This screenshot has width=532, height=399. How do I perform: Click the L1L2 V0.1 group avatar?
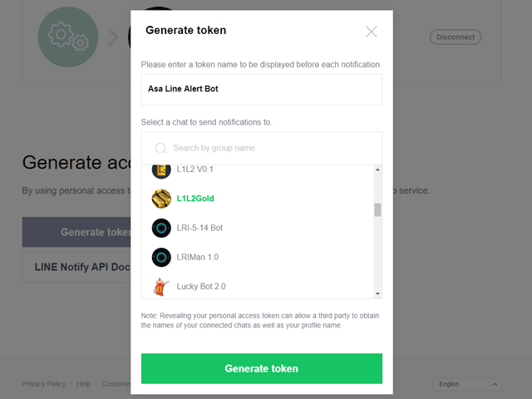[x=161, y=171]
